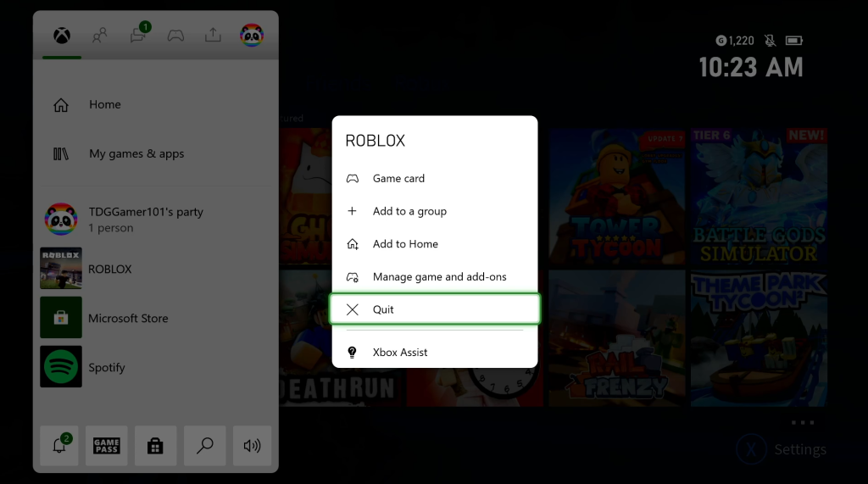Click the "1 person" party text
This screenshot has width=868, height=484.
pos(111,228)
